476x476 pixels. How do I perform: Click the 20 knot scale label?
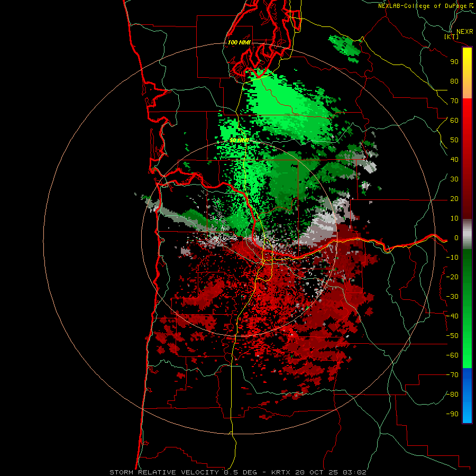click(x=454, y=199)
